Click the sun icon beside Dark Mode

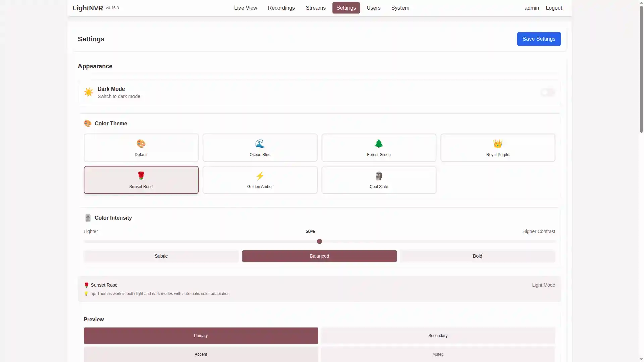point(89,92)
